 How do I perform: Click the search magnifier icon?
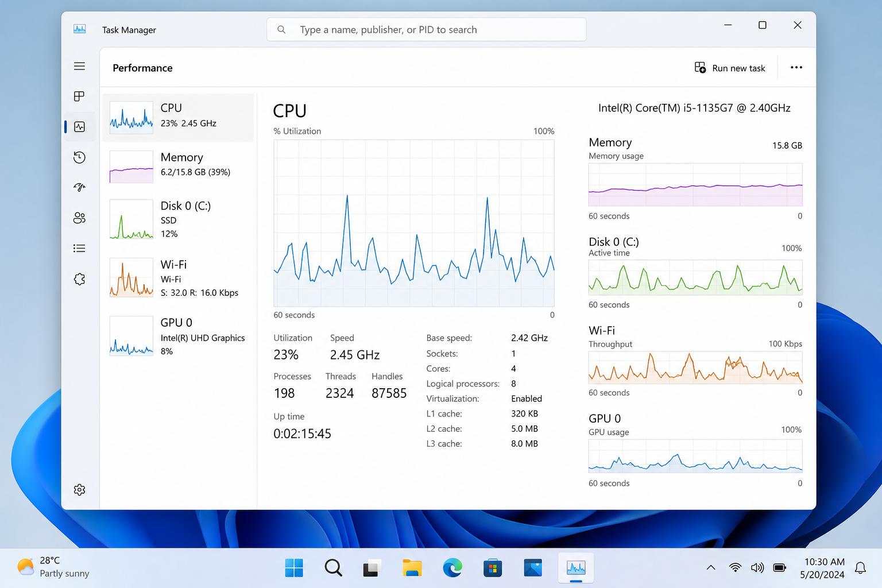coord(281,29)
